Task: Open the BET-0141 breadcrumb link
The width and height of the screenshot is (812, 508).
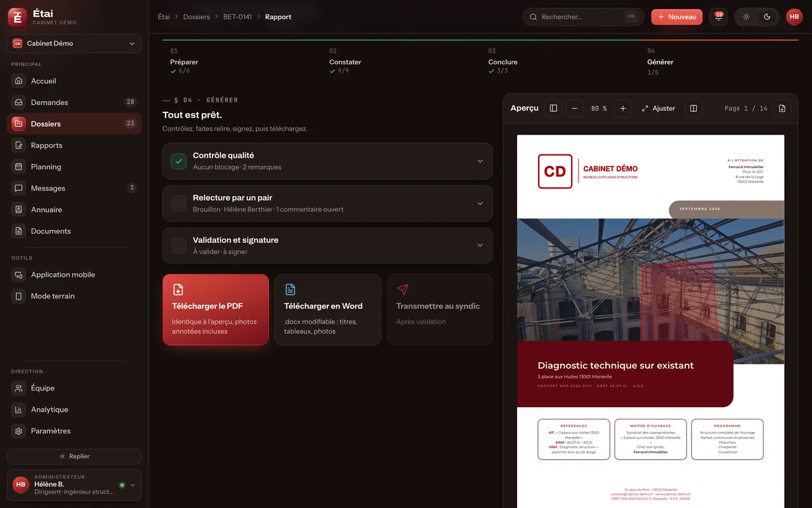Action: click(x=238, y=17)
